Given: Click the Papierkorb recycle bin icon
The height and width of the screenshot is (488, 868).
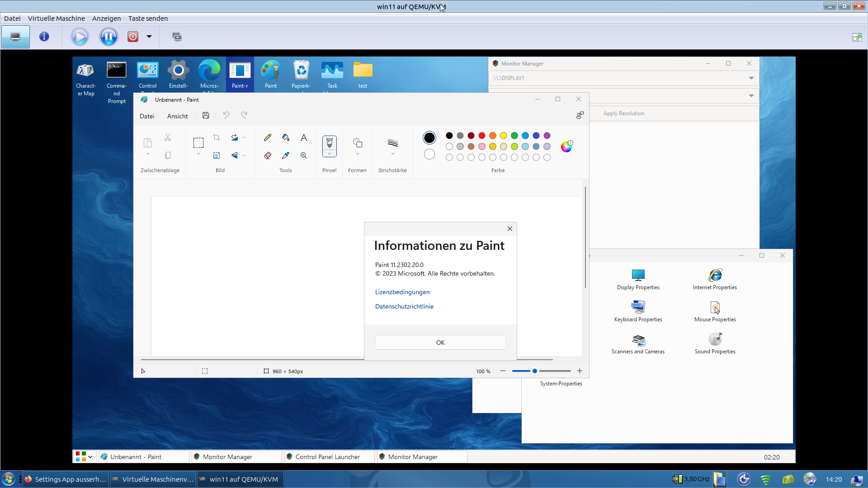Looking at the screenshot, I should point(301,75).
